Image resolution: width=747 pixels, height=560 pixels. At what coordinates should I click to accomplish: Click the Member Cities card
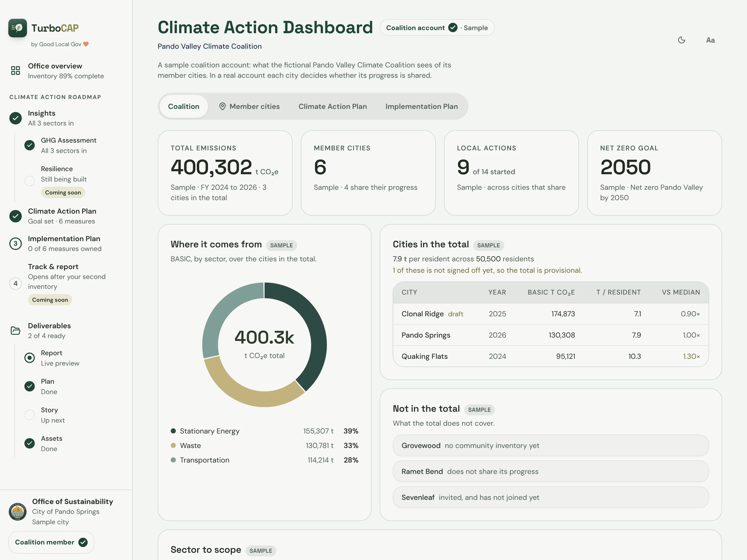(368, 173)
